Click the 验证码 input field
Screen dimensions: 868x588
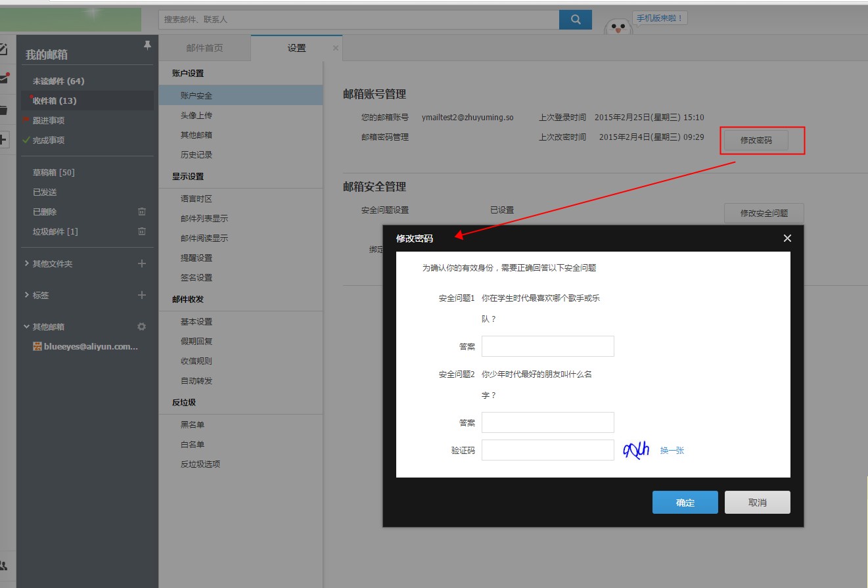tap(547, 450)
